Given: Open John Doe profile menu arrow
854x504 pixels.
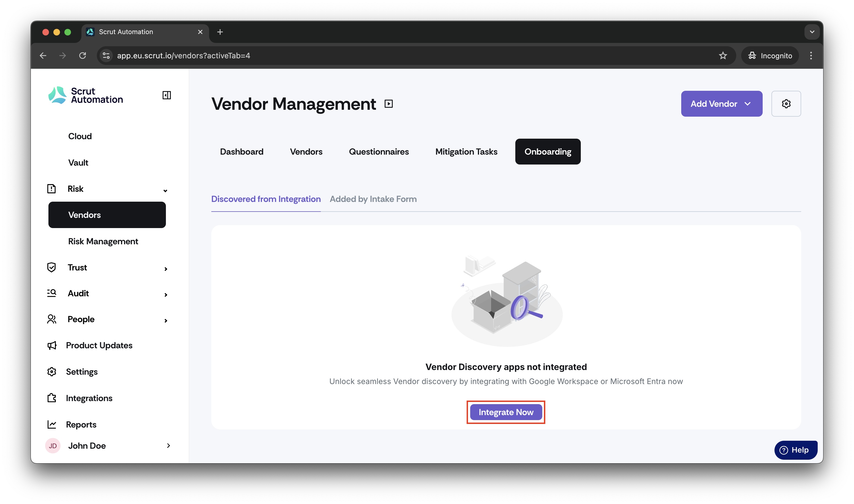Looking at the screenshot, I should click(x=168, y=445).
